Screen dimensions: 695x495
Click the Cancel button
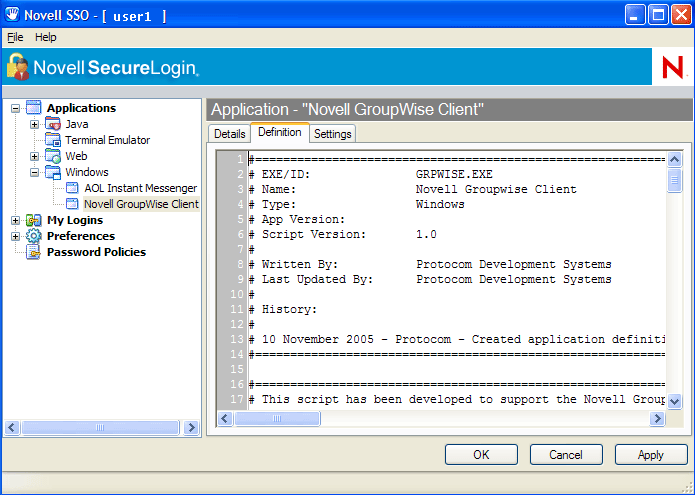[566, 455]
